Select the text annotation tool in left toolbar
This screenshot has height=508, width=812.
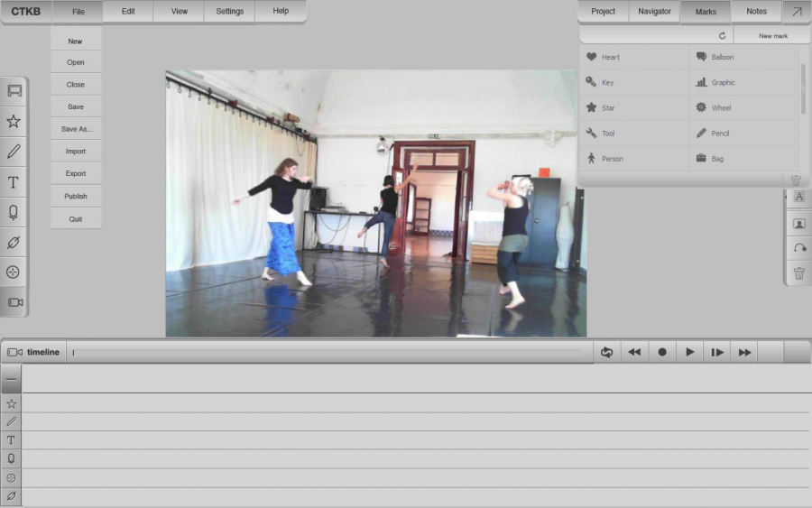(x=14, y=181)
